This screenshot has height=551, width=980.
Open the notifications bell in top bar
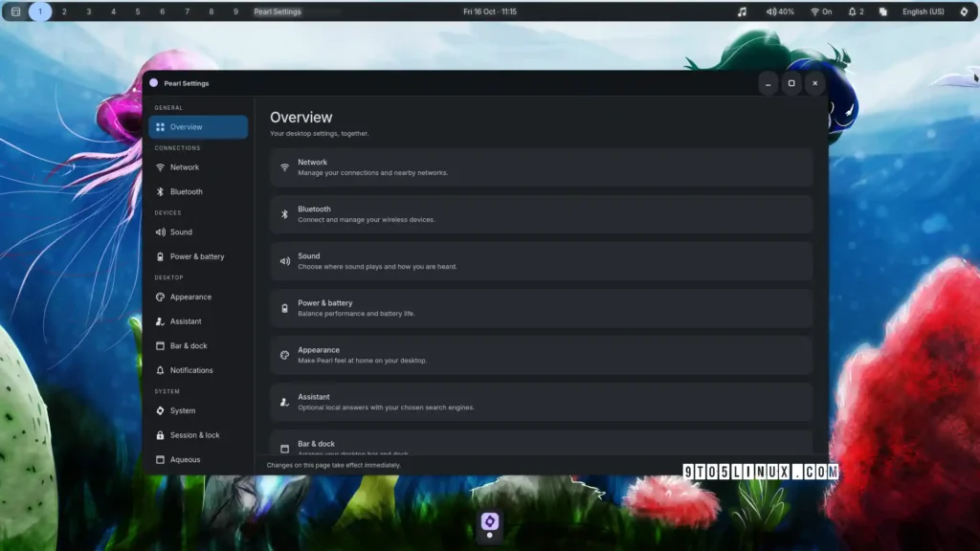856,11
